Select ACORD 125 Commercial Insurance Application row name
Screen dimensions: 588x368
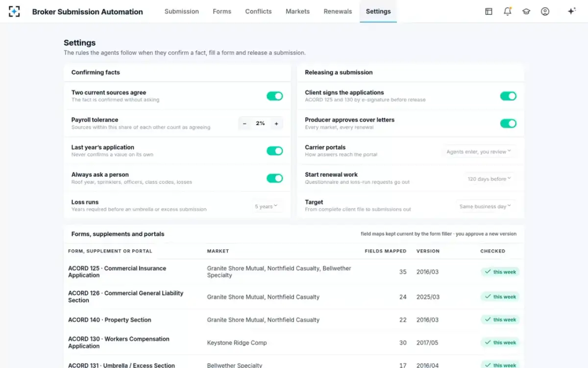[x=117, y=272]
